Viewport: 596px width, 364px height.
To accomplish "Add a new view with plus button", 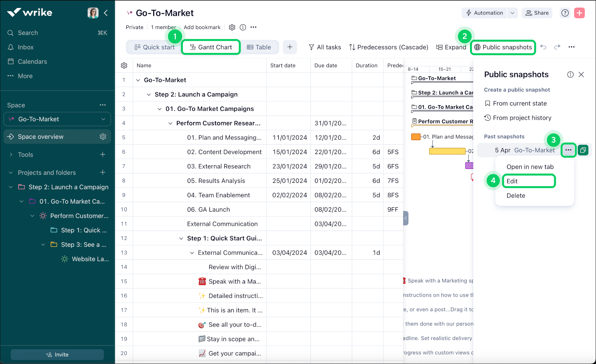I will (290, 47).
